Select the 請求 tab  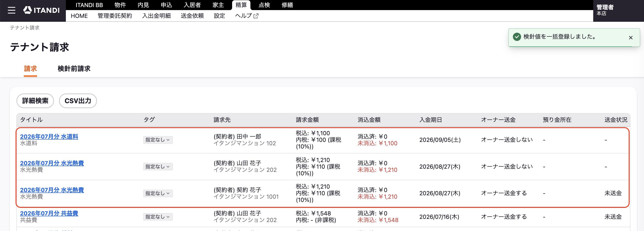[x=30, y=69]
